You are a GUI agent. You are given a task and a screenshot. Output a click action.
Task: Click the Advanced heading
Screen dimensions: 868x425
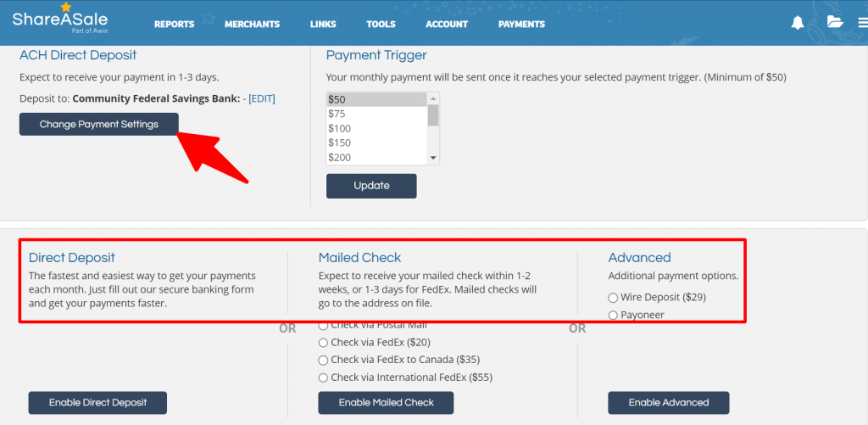pos(639,258)
